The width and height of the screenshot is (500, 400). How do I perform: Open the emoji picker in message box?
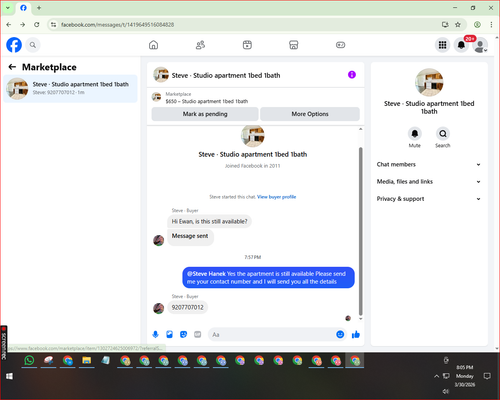pos(340,334)
